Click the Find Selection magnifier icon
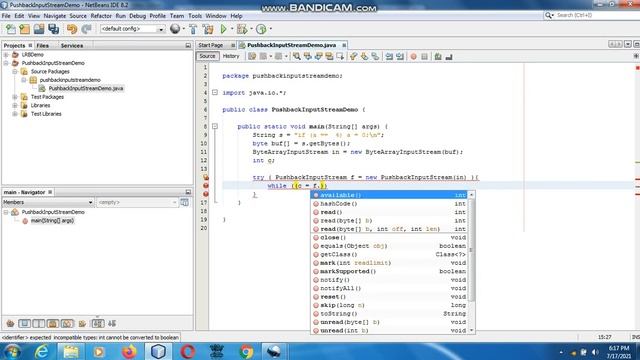 [297, 56]
